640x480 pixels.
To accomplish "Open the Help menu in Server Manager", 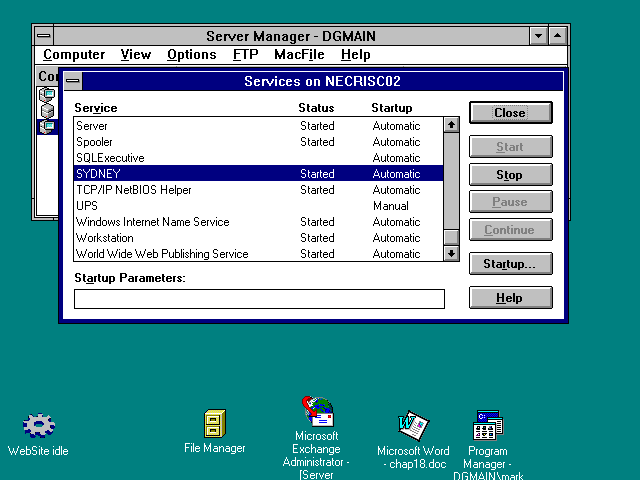I will [x=356, y=55].
